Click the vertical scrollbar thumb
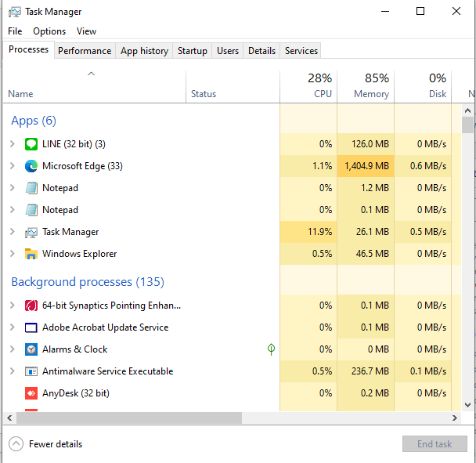476x463 pixels. pos(467,125)
